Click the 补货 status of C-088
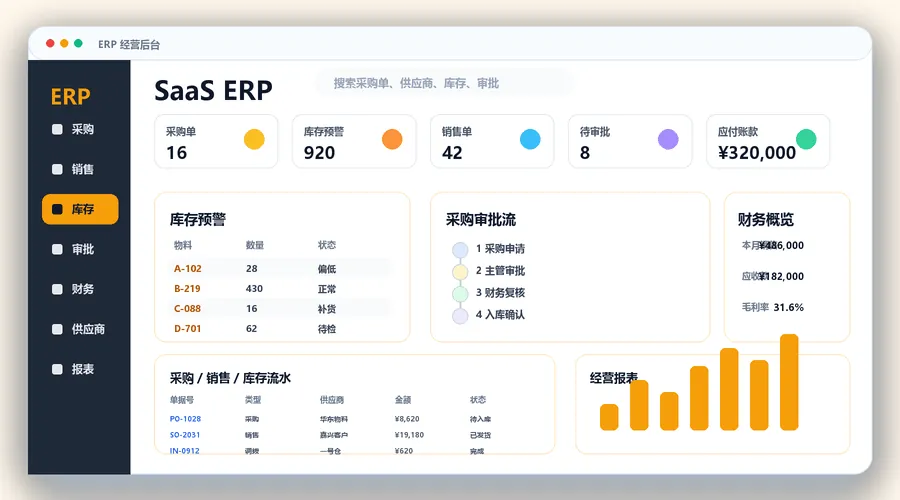This screenshot has width=900, height=500. pyautogui.click(x=327, y=309)
